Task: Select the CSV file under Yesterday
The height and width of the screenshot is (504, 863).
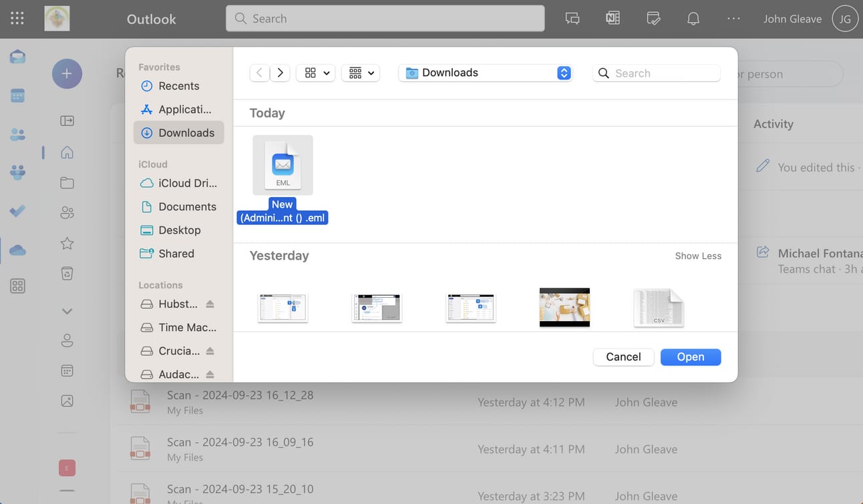Action: tap(659, 308)
